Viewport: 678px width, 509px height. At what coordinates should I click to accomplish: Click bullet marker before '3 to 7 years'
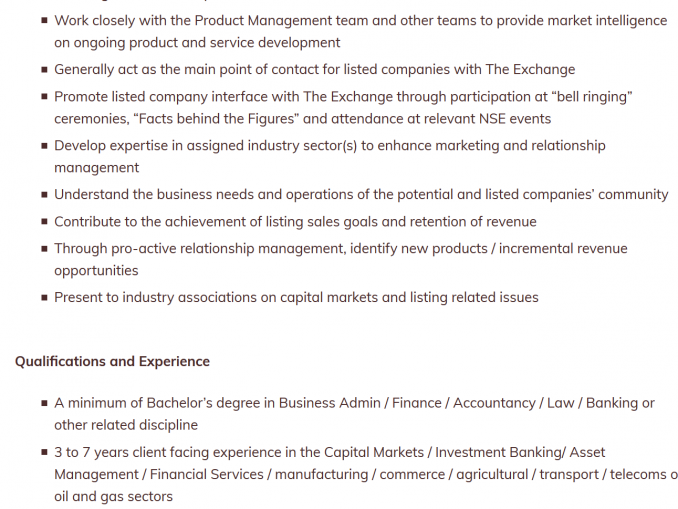(44, 452)
